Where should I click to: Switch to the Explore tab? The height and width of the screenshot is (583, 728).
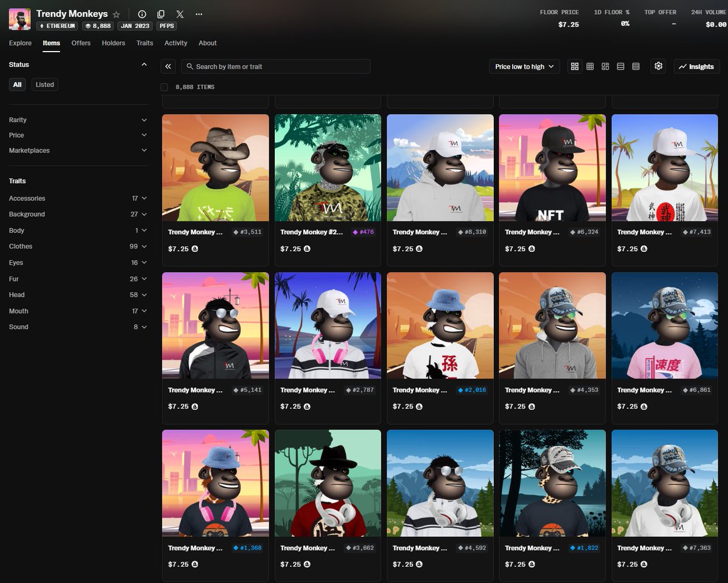point(20,43)
